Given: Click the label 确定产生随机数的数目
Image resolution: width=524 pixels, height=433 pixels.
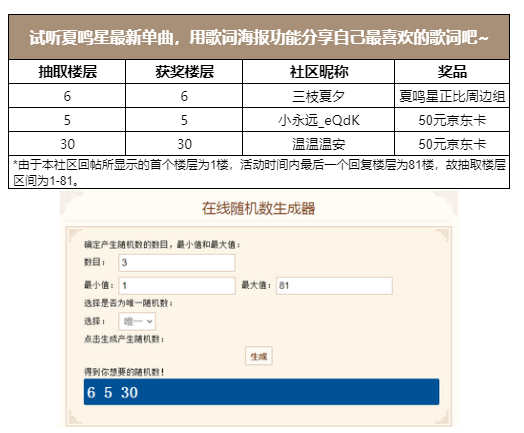Looking at the screenshot, I should pyautogui.click(x=162, y=245).
